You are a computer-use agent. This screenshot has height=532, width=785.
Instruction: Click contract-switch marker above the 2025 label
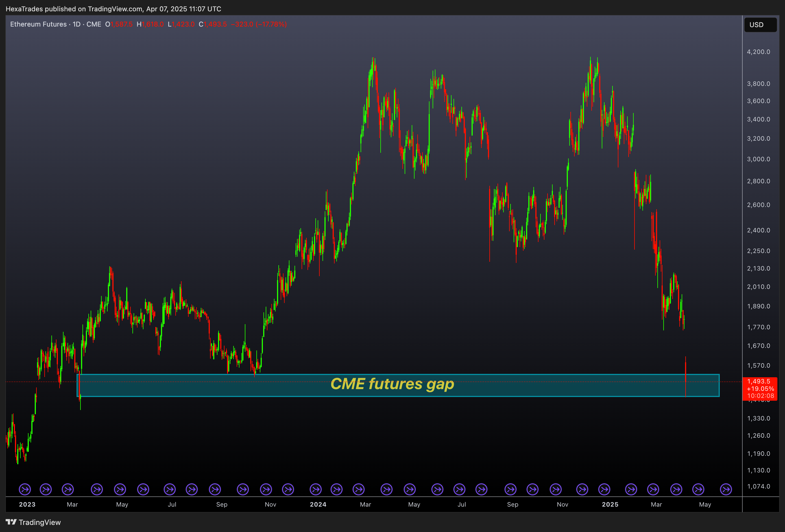pyautogui.click(x=604, y=489)
